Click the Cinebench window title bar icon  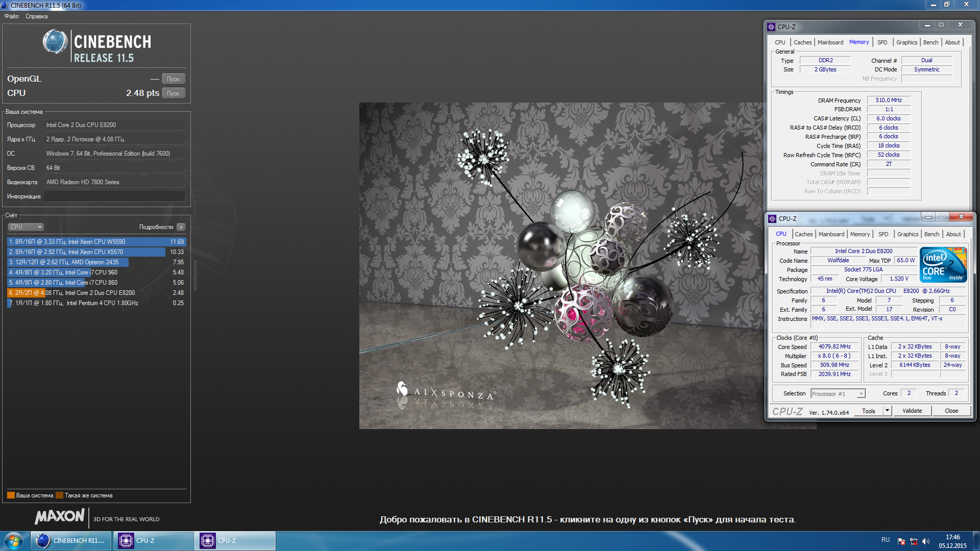coord(5,5)
